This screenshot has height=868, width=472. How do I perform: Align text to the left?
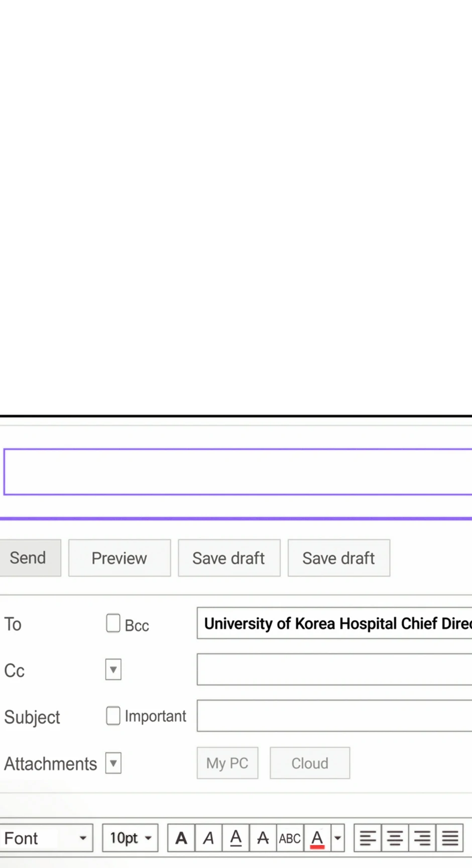tap(368, 838)
